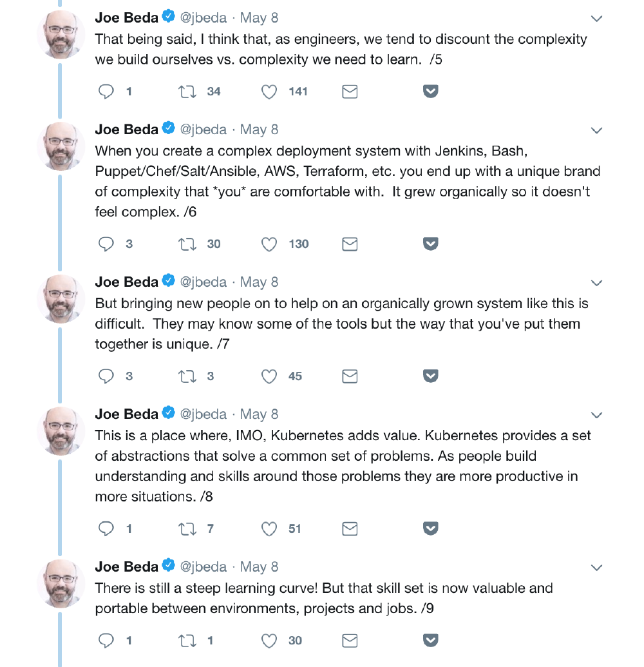Reply to the /5 complexity tweet
This screenshot has height=667, width=644.
[106, 92]
